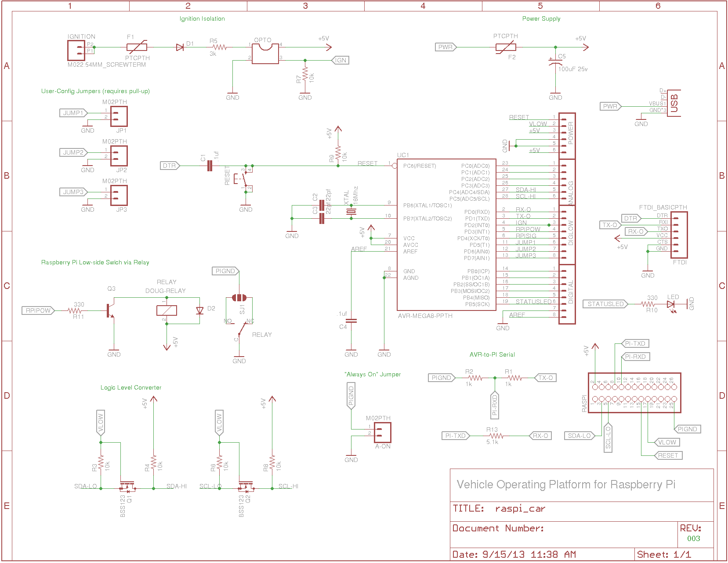Click the Q3 transistor symbol

click(110, 310)
